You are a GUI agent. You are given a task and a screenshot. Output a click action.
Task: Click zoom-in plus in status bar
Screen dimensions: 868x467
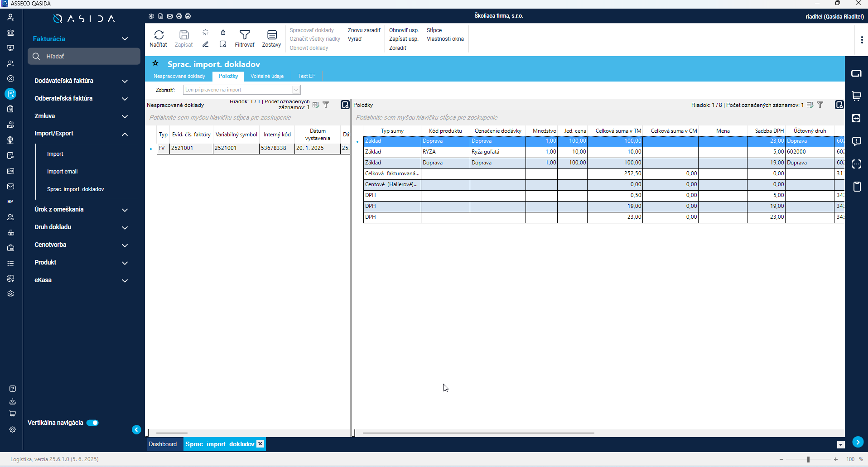pos(836,459)
